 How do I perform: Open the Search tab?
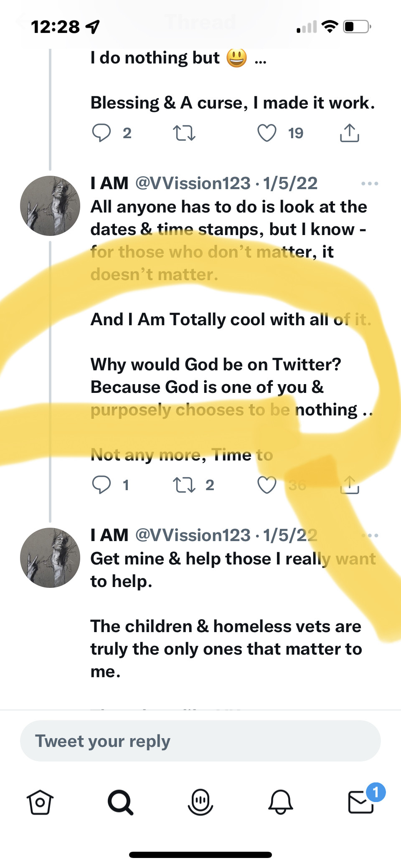[120, 802]
